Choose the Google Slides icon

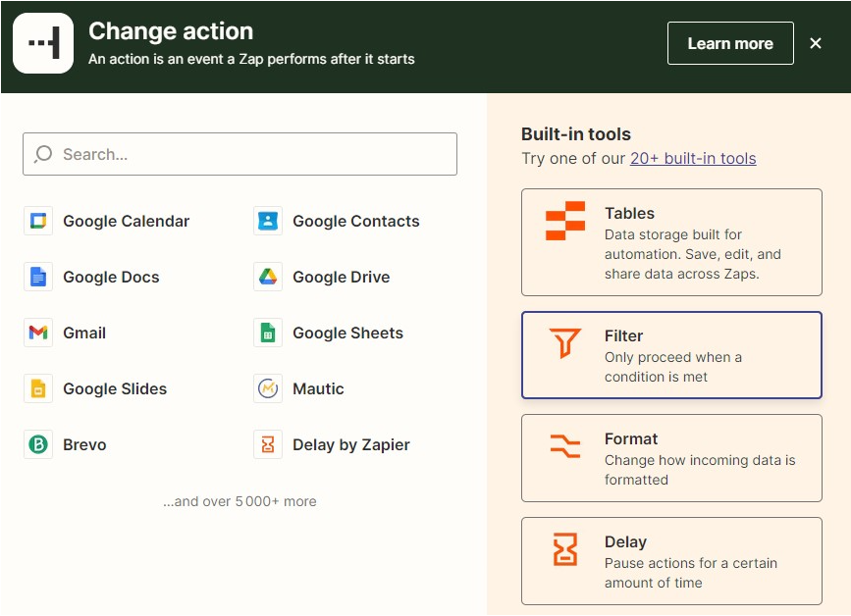(38, 388)
